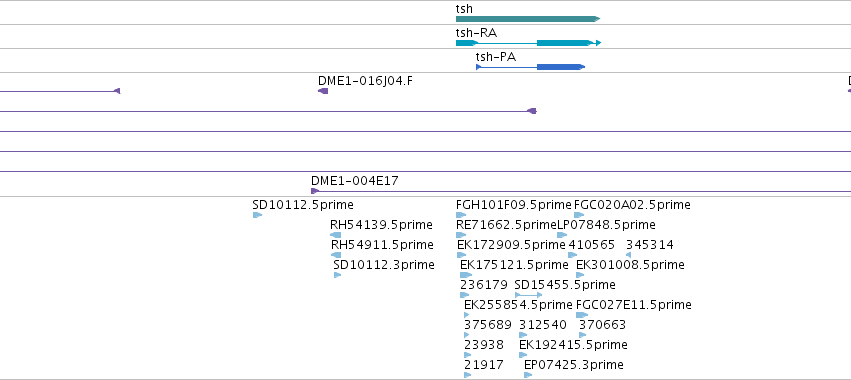The image size is (851, 380).
Task: Click the EK301008.5prime label text
Action: click(x=630, y=265)
